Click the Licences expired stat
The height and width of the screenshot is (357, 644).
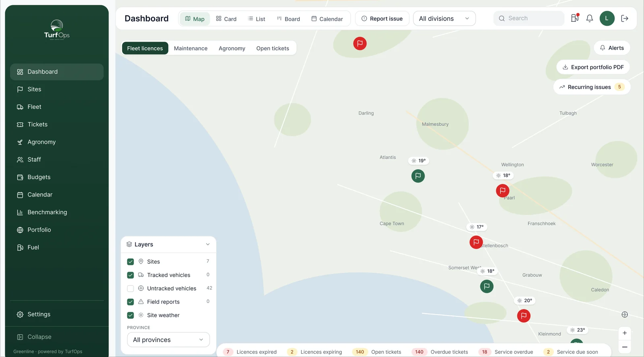click(250, 352)
